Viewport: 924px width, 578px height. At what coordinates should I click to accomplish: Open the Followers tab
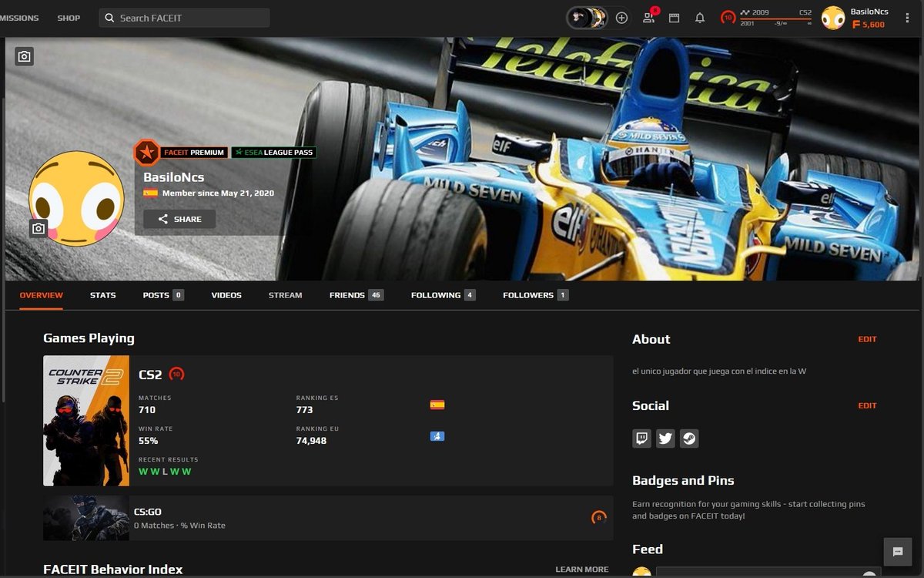click(536, 295)
